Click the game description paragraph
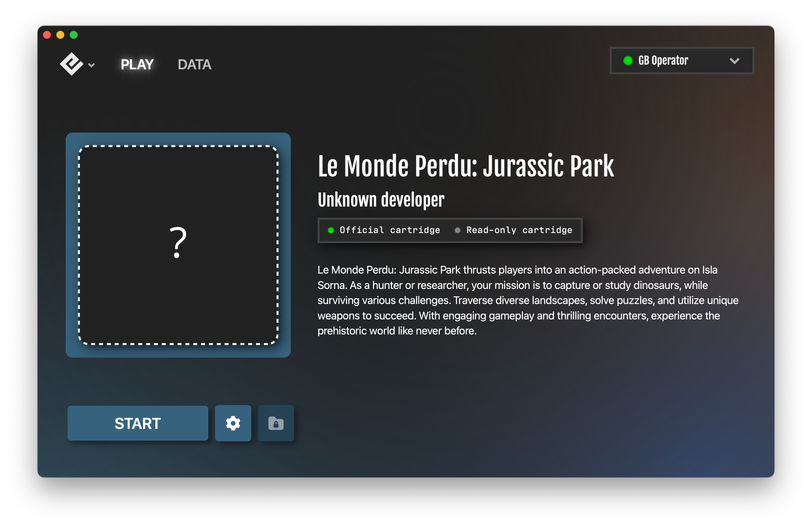The image size is (812, 527). (x=528, y=300)
